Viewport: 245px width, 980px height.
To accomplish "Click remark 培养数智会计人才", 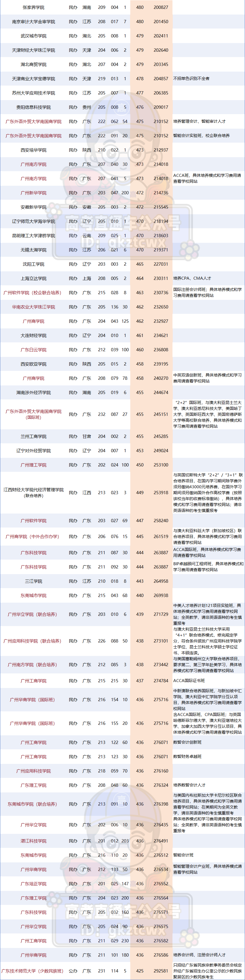I will click(x=190, y=785).
